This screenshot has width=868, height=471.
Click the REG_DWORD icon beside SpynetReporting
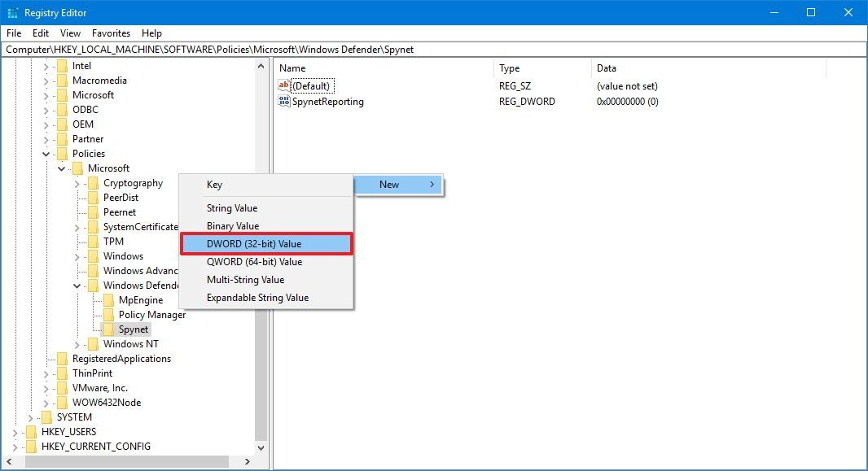(x=283, y=102)
